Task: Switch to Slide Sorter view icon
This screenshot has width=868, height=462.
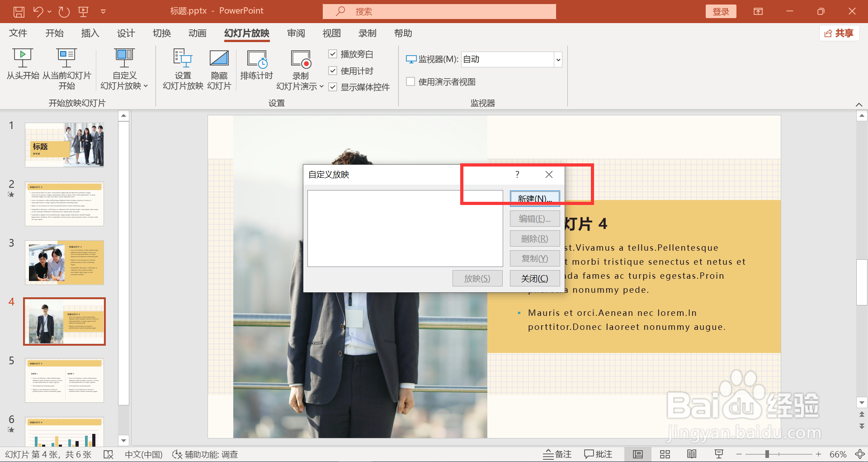Action: pos(665,454)
